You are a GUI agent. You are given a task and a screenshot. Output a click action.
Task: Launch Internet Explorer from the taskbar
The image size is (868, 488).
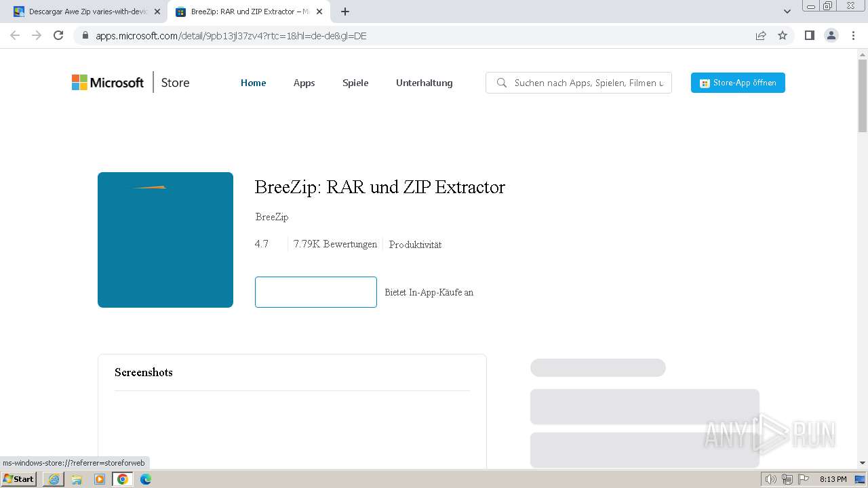coord(54,479)
